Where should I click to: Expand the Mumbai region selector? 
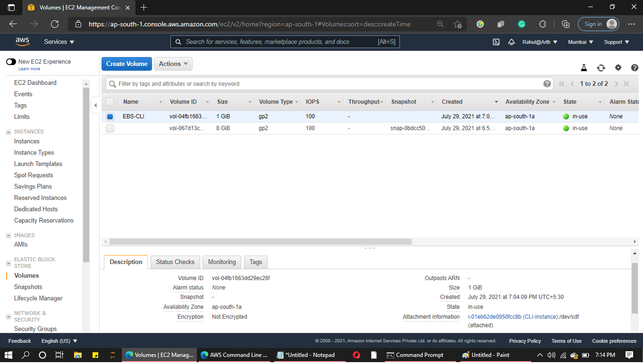tap(580, 42)
